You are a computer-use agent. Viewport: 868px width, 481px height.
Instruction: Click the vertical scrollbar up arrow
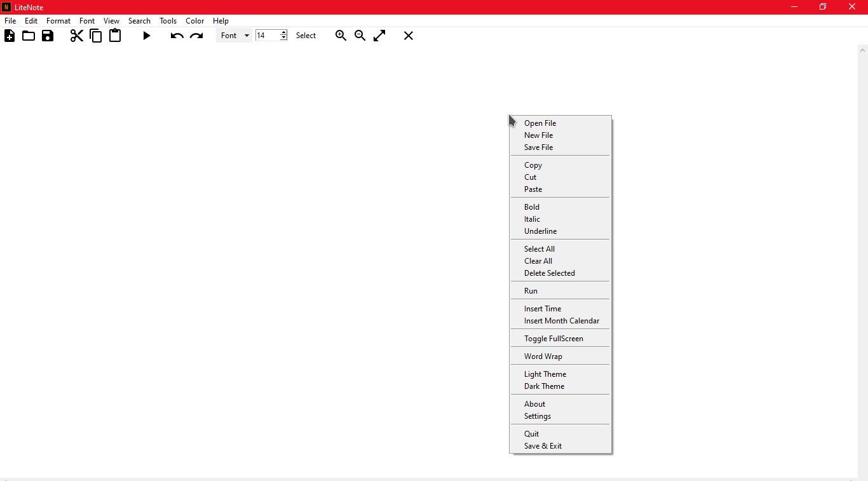[863, 50]
